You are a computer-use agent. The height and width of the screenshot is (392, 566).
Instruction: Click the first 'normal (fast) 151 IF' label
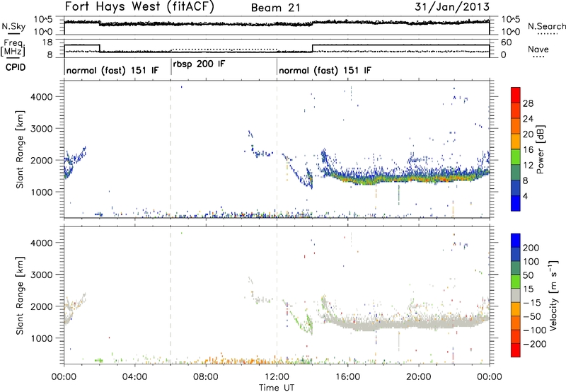click(x=112, y=70)
